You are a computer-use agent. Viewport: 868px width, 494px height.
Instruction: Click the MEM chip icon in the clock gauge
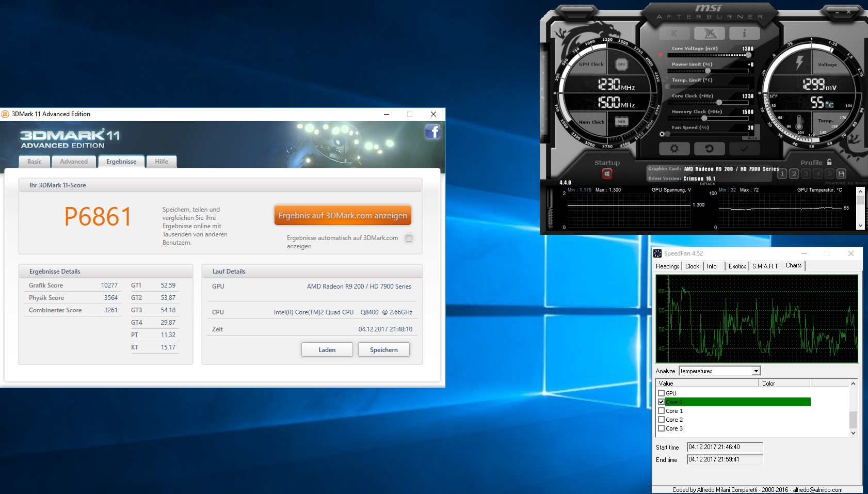[621, 122]
